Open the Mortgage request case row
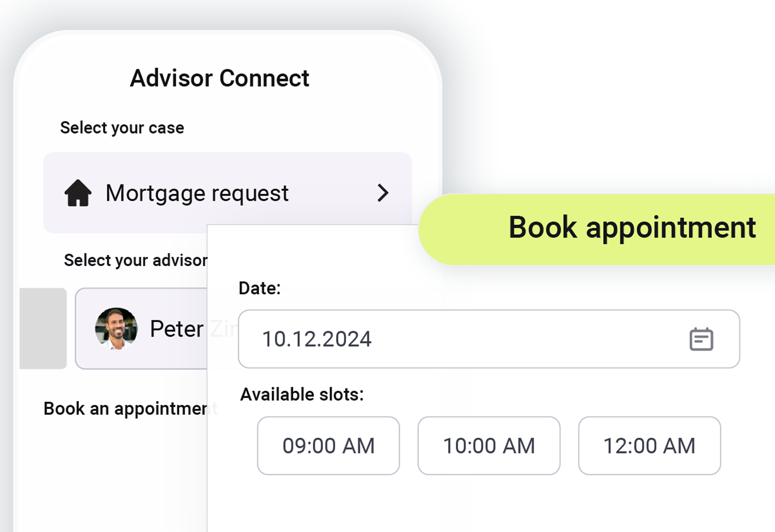 click(227, 193)
